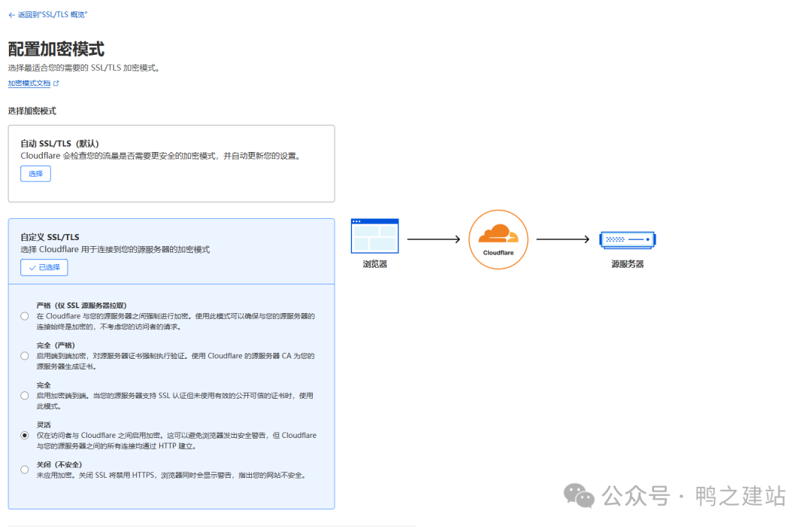812x529 pixels.
Task: Select the 完全（严格）encryption mode
Action: tap(24, 355)
